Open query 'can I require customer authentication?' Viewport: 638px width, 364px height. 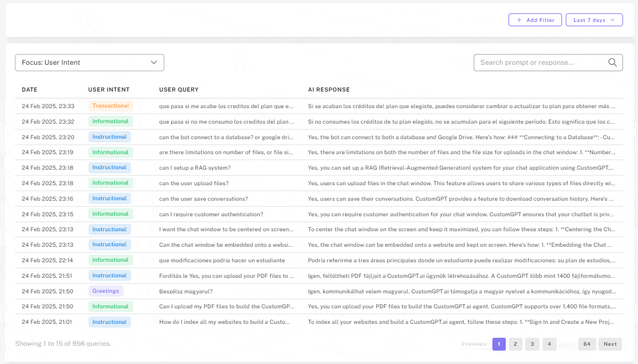coord(211,214)
